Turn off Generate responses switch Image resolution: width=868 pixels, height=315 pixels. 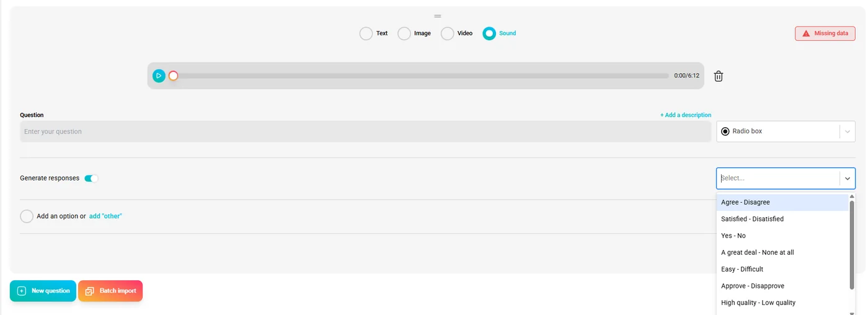(91, 179)
